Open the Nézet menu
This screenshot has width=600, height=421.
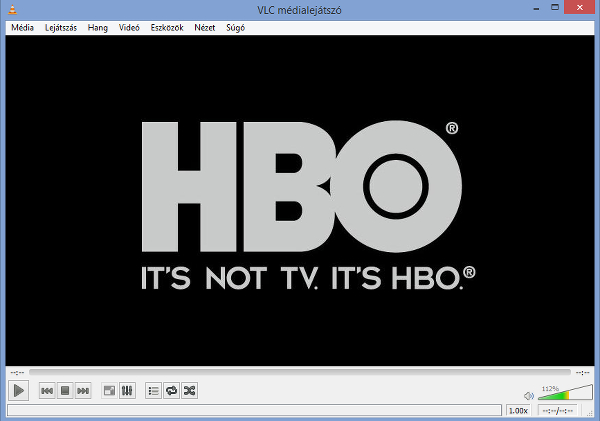tap(205, 28)
